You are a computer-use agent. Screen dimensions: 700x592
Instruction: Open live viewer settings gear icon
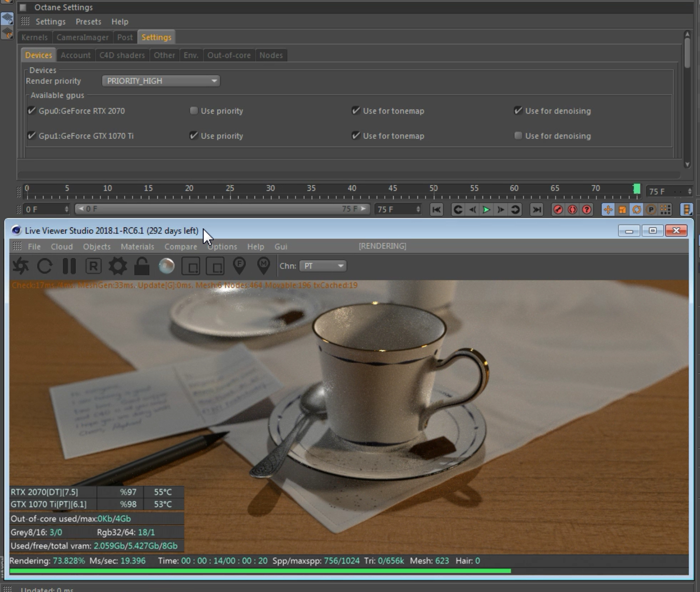click(117, 266)
